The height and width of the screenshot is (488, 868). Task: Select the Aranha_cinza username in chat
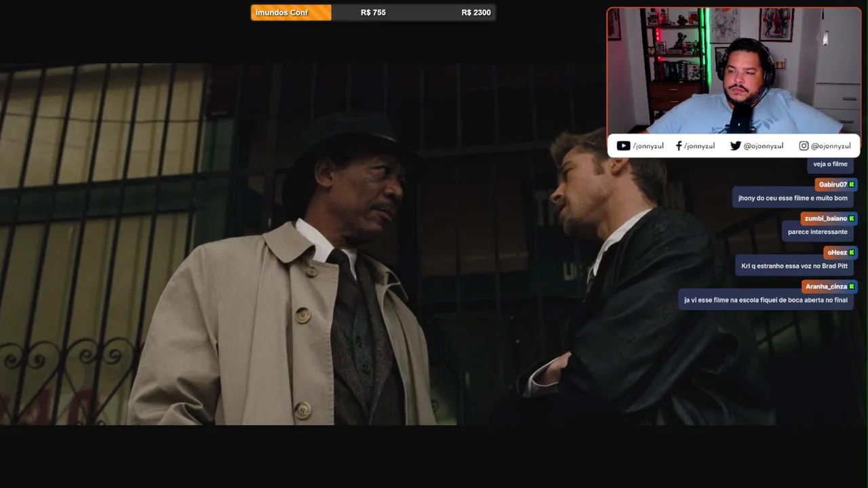tap(826, 286)
